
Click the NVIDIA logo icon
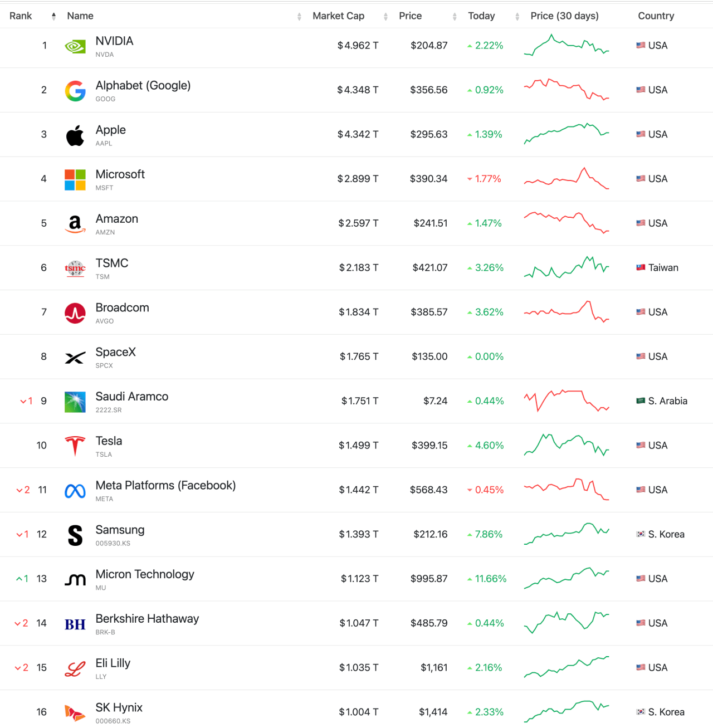[75, 46]
